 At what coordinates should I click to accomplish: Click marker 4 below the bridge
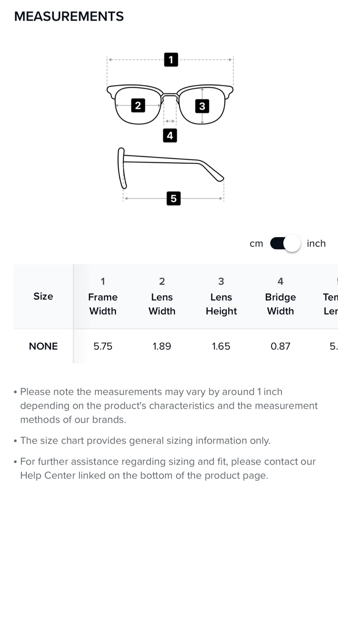click(170, 136)
